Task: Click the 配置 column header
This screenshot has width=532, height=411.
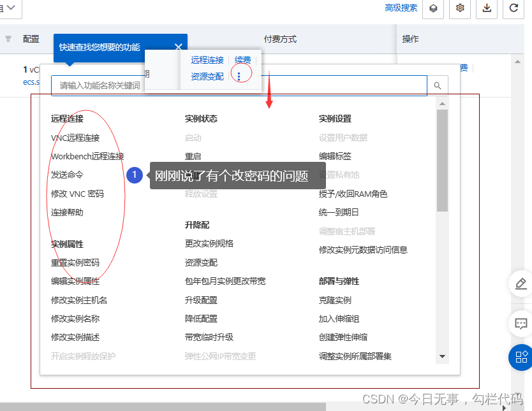Action: (x=31, y=39)
